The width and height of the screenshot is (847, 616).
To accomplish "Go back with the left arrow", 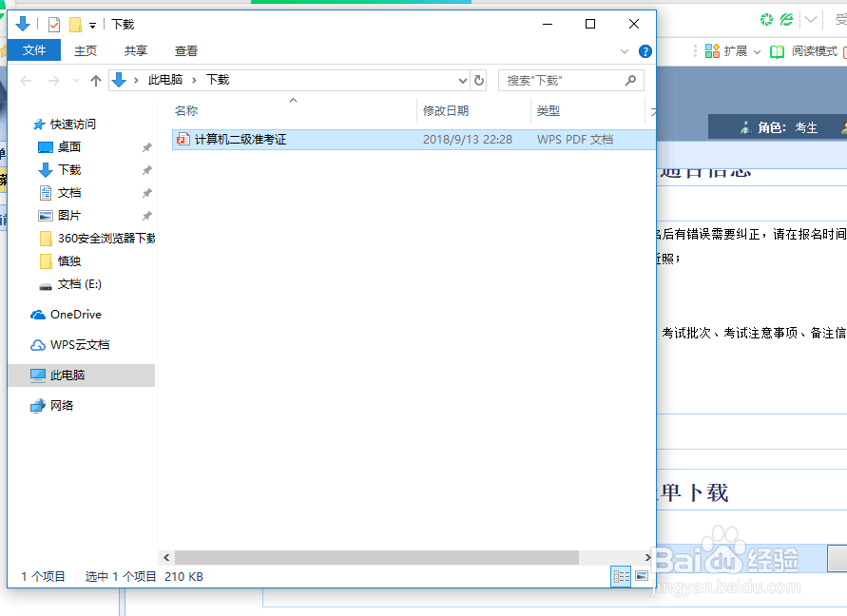I will tap(26, 81).
